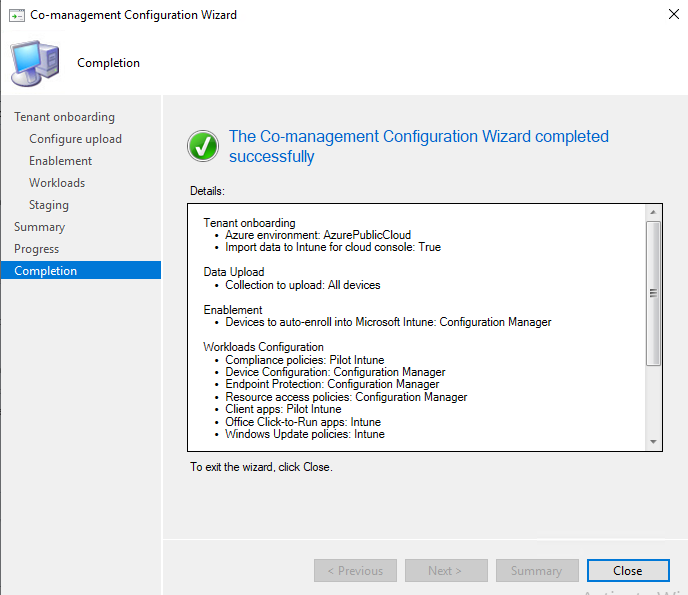Open the Summary step in sidebar

coord(39,227)
